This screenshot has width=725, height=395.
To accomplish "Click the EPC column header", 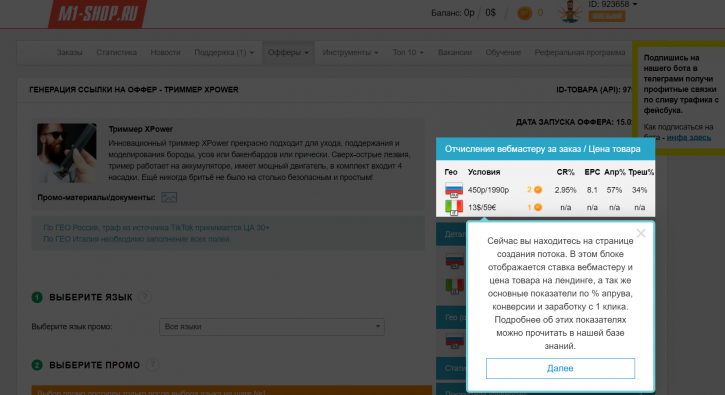I will (x=592, y=172).
